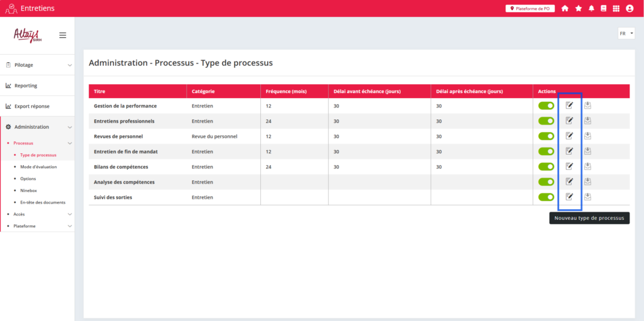
Task: Go to home via house icon
Action: (565, 8)
